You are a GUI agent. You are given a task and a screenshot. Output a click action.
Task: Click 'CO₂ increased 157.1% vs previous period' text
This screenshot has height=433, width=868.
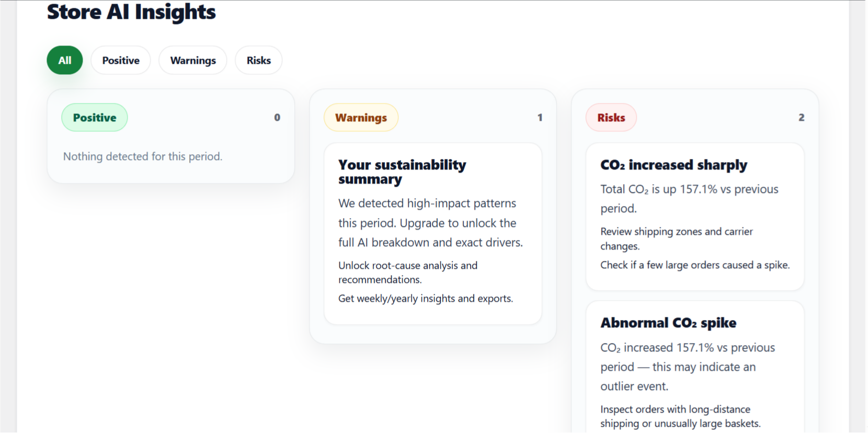click(x=688, y=367)
